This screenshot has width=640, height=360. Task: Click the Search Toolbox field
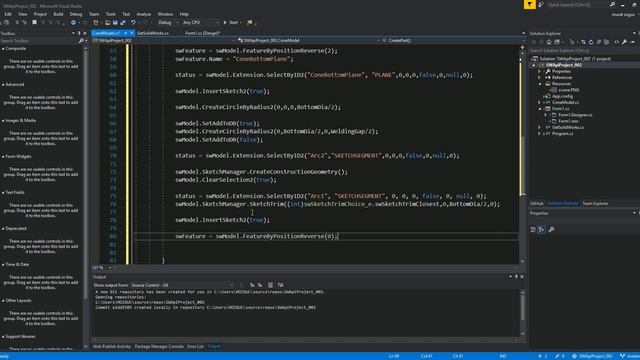(39, 41)
